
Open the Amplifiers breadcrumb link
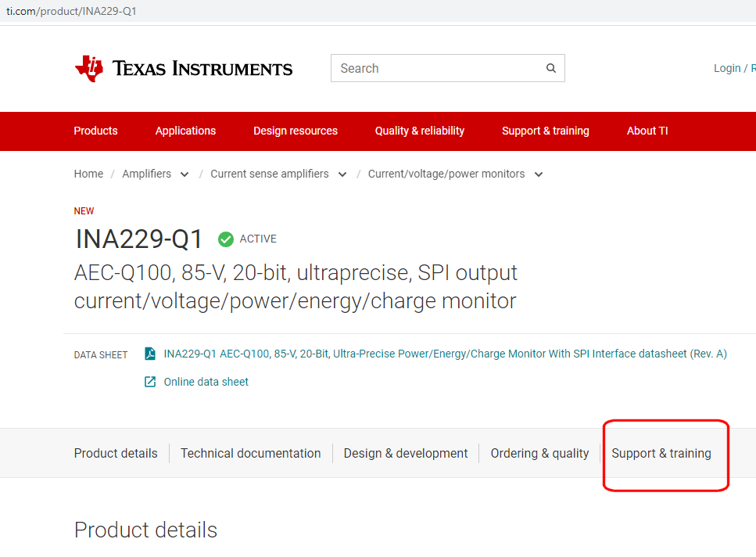[x=146, y=174]
